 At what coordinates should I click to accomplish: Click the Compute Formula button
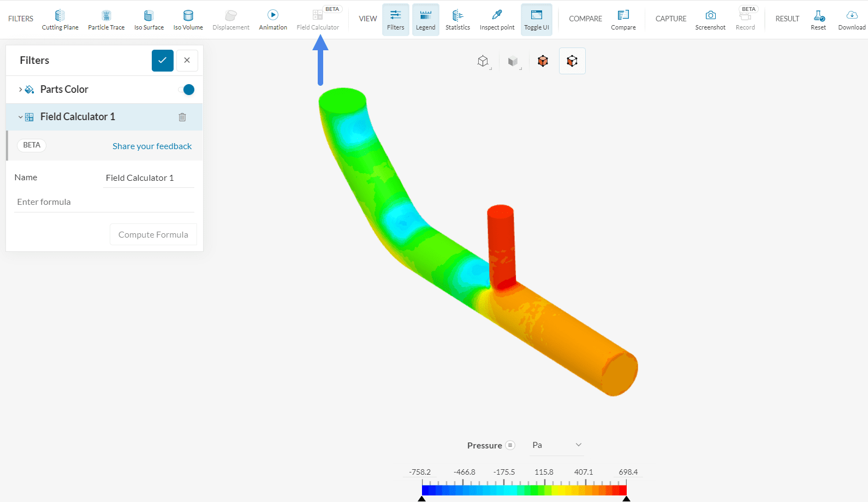153,235
